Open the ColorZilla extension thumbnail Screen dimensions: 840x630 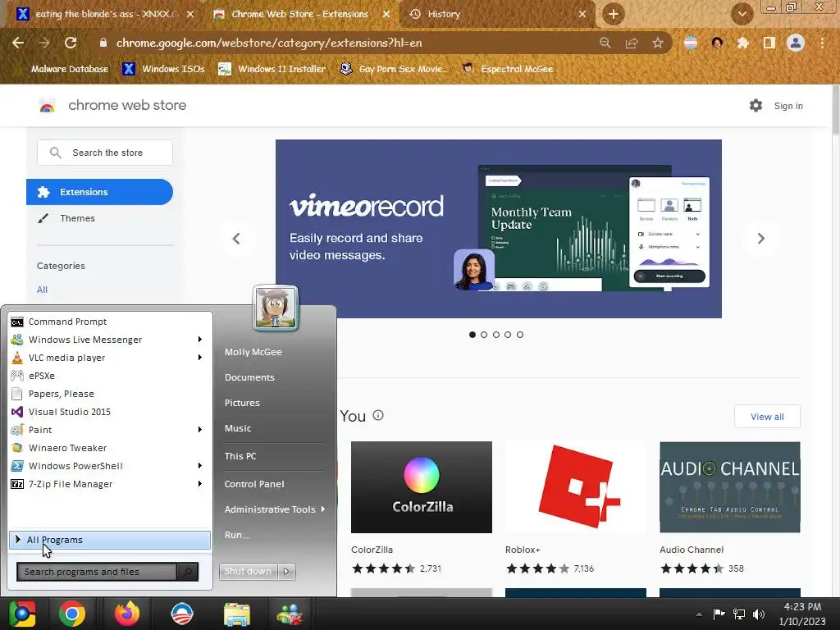point(422,487)
